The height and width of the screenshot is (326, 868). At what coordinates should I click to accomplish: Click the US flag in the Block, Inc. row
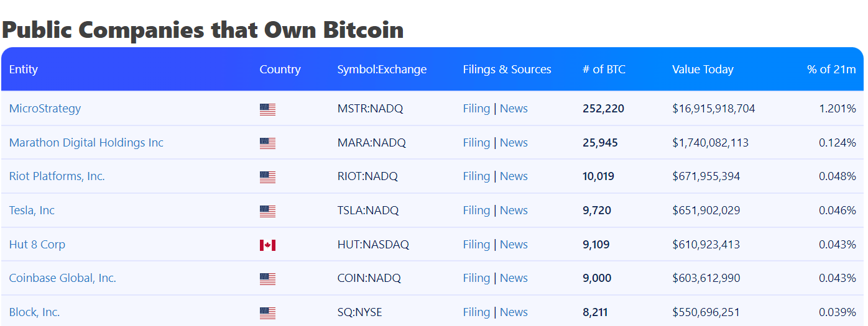[267, 313]
